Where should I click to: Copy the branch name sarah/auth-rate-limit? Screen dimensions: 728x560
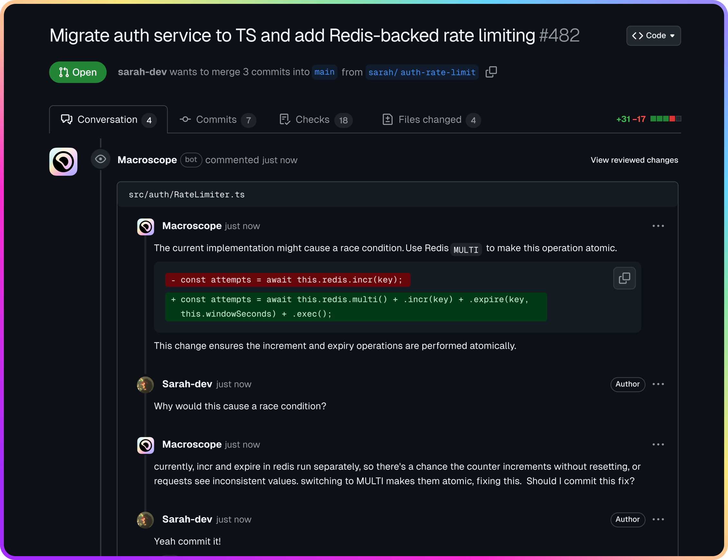point(491,72)
